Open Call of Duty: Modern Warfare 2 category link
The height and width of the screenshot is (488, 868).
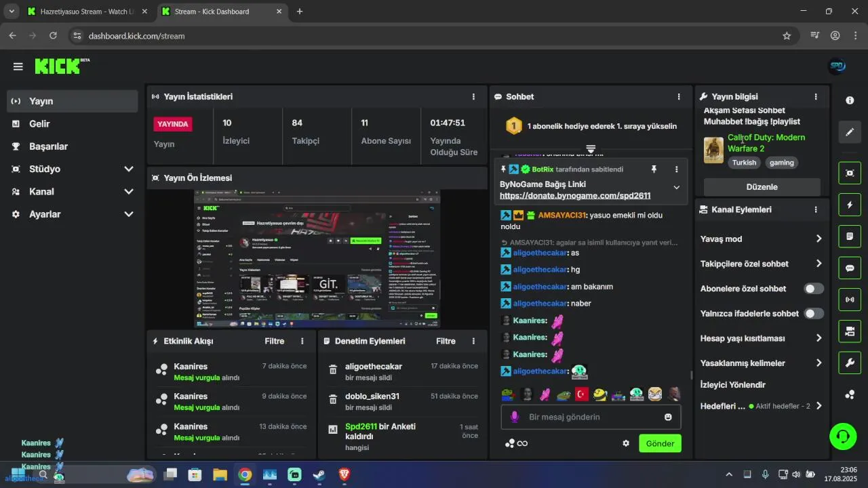pos(766,143)
